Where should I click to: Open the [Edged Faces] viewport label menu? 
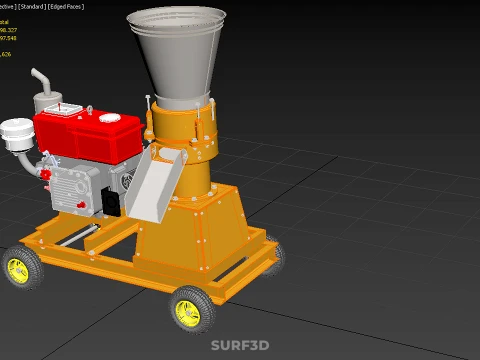coord(66,7)
